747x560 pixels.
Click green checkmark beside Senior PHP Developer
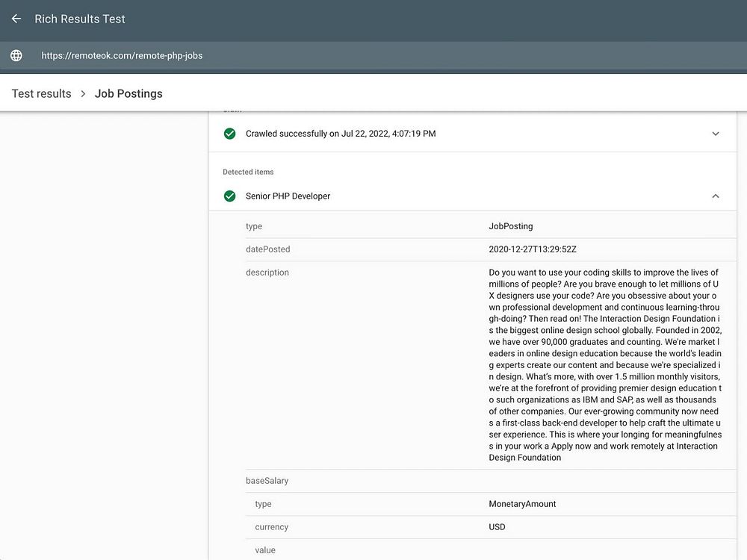pos(230,196)
